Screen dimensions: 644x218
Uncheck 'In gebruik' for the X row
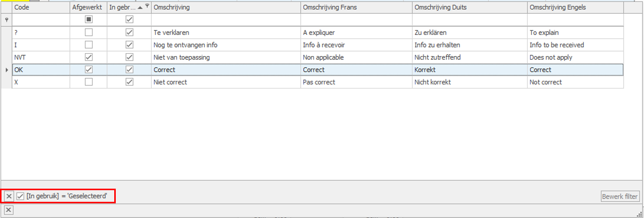pos(129,82)
